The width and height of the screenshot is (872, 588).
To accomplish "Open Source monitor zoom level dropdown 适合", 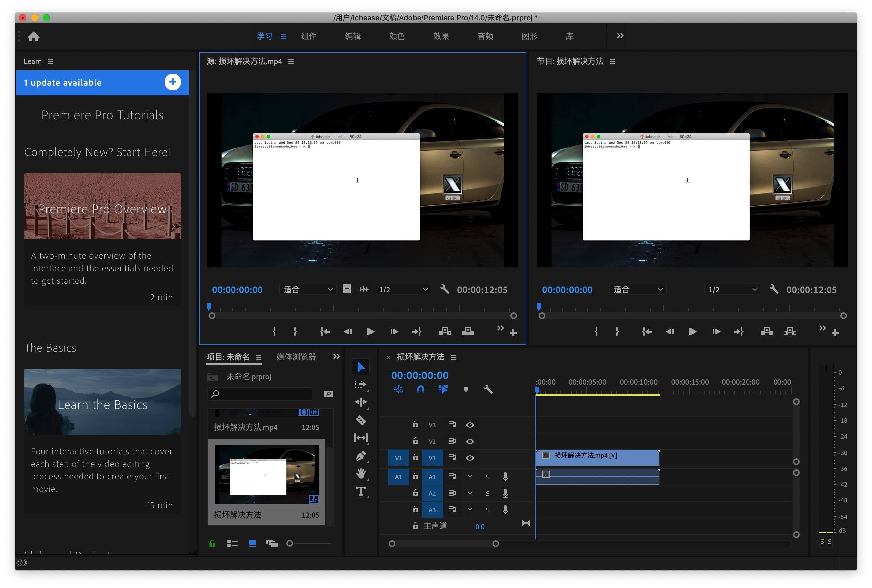I will pos(308,289).
